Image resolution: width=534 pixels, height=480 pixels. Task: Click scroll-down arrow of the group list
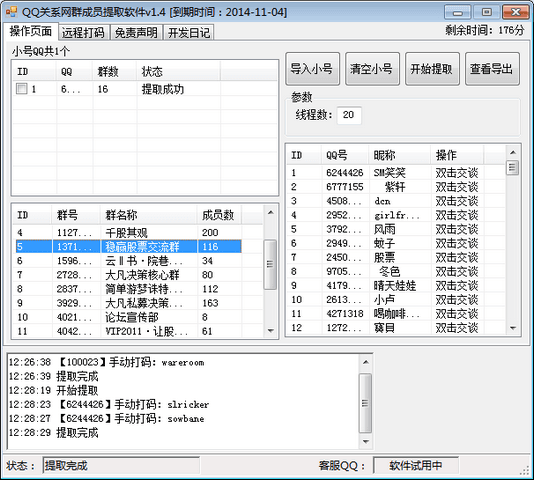tap(270, 330)
